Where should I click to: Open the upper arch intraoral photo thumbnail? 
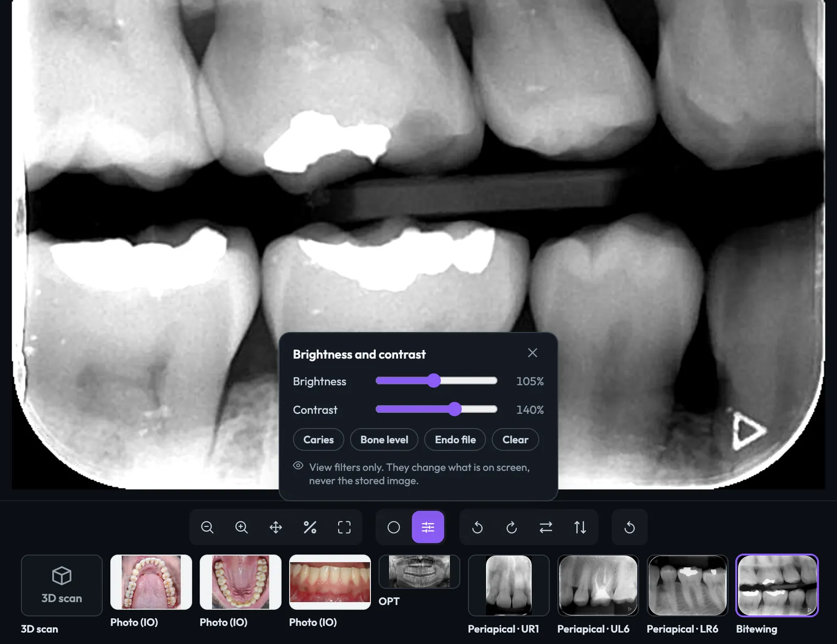tap(151, 582)
